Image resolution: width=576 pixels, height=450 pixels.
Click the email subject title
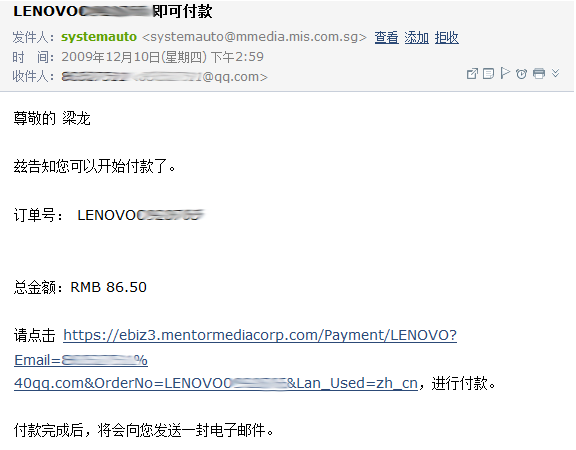pos(112,11)
